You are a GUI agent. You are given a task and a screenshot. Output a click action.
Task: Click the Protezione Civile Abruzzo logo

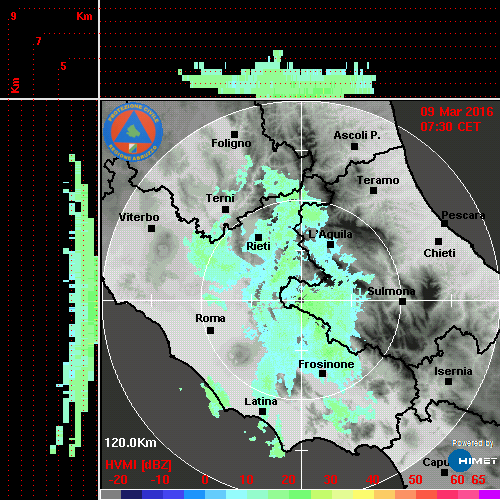pyautogui.click(x=133, y=132)
